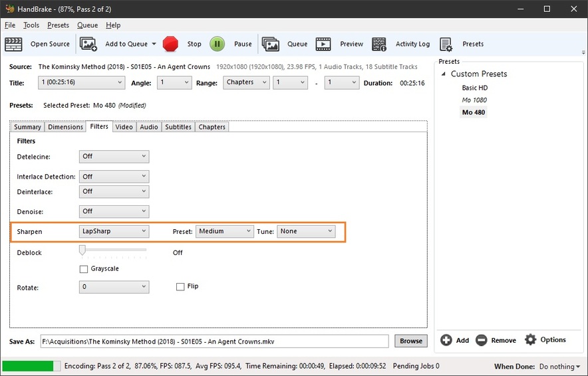
Task: Click the Remove preset minus icon
Action: click(482, 340)
